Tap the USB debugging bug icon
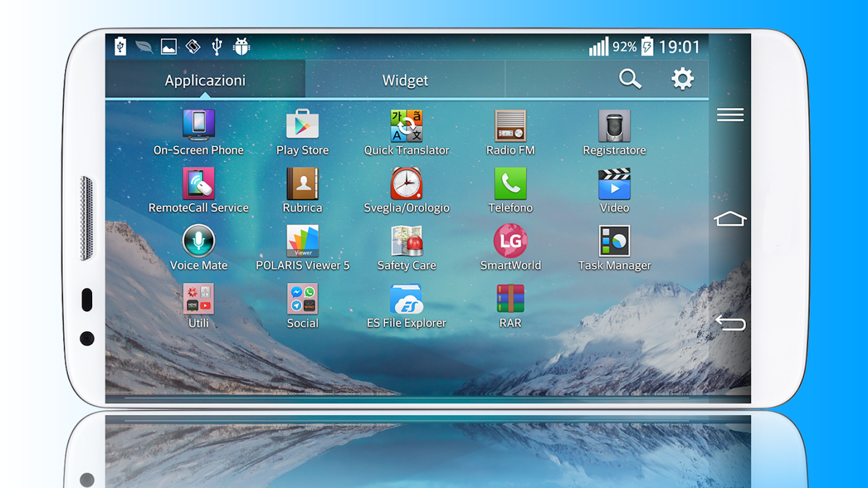Viewport: 868px width, 488px height. point(241,46)
